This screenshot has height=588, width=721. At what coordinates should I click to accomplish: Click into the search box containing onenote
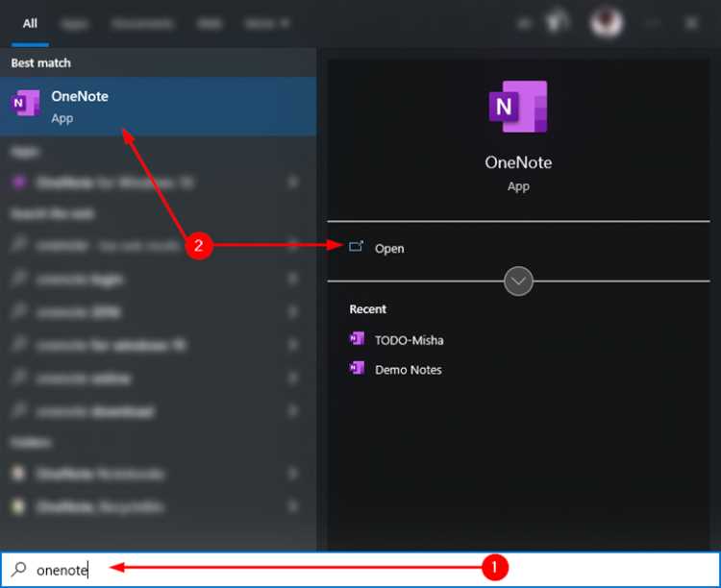[360, 570]
